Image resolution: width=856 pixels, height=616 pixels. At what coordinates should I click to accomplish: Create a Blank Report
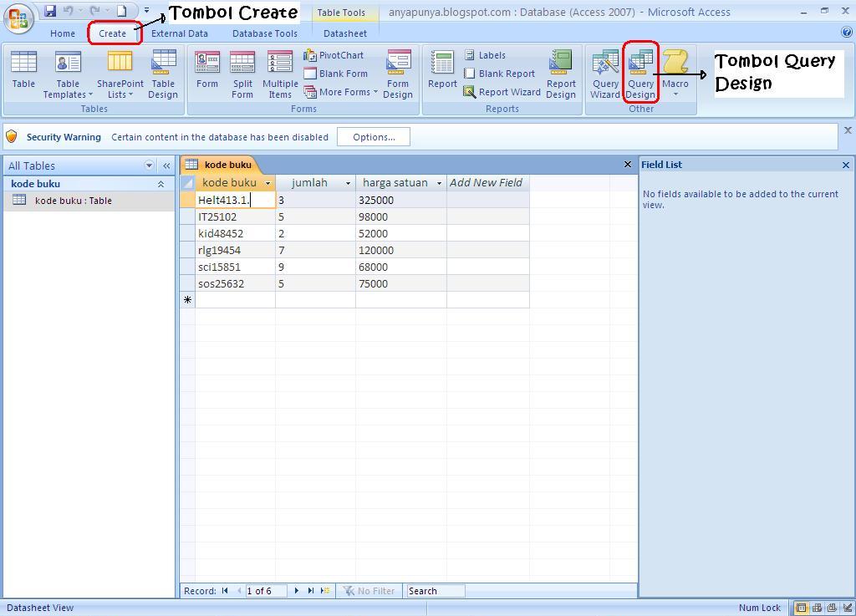[x=499, y=74]
